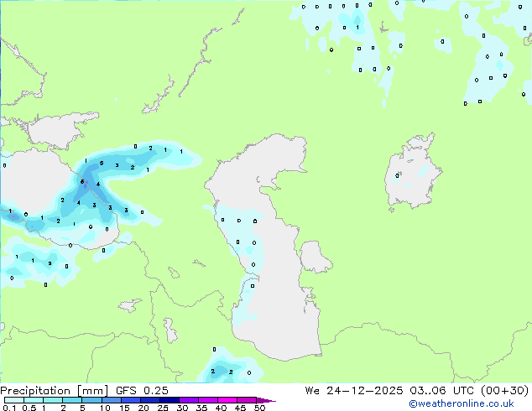
Task: Click the "10" legend scale label
Action: point(105,408)
